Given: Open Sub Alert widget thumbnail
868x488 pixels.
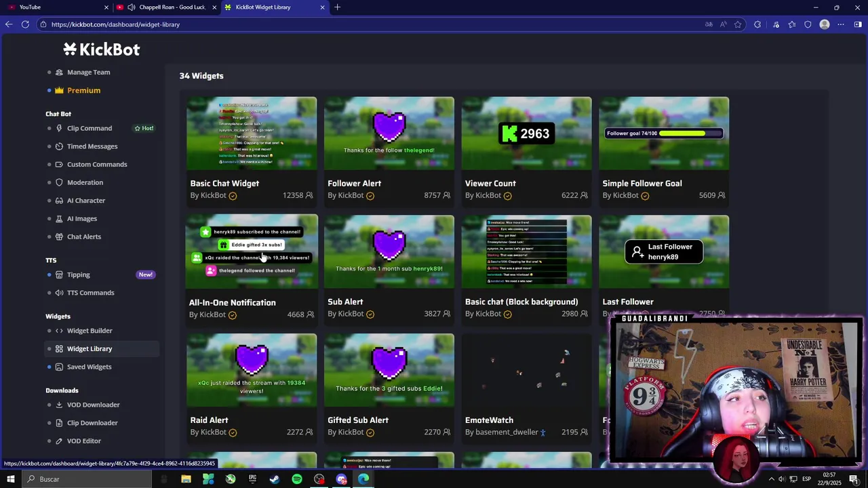Looking at the screenshot, I should coord(389,252).
